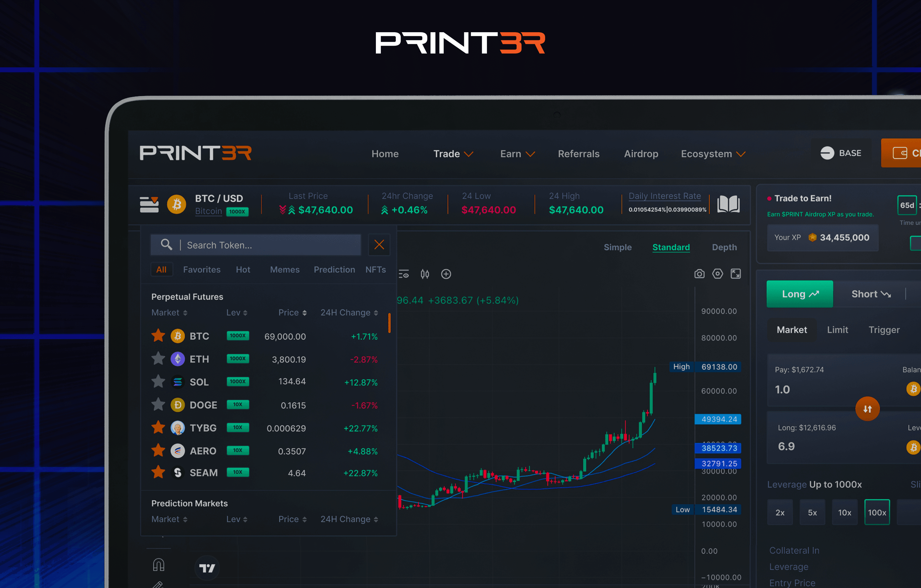Click the Bitcoin token icon in the Pay field
The image size is (921, 588).
tap(914, 389)
